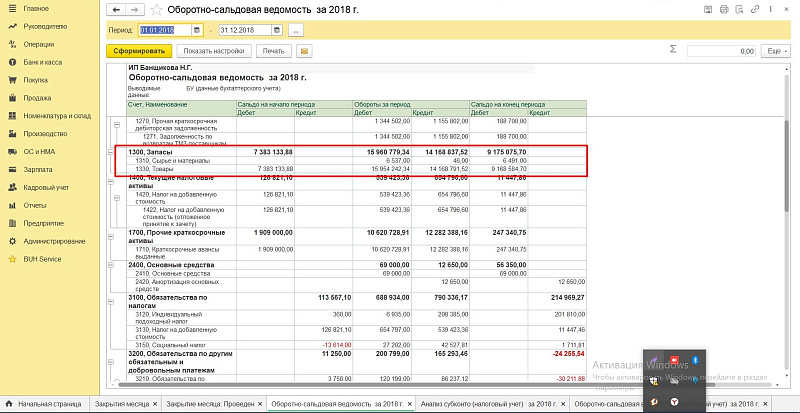Image resolution: width=800 pixels, height=413 pixels.
Task: Click Bluetooth icon in system tray
Action: (x=695, y=360)
